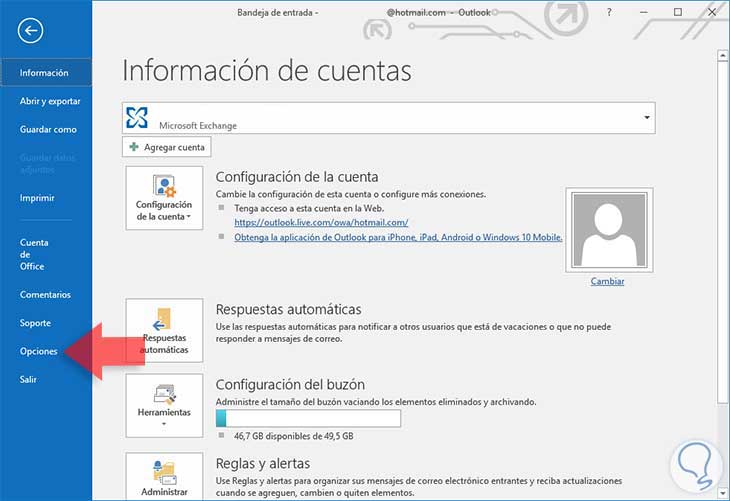730x501 pixels.
Task: Click the help question mark icon
Action: pyautogui.click(x=609, y=12)
